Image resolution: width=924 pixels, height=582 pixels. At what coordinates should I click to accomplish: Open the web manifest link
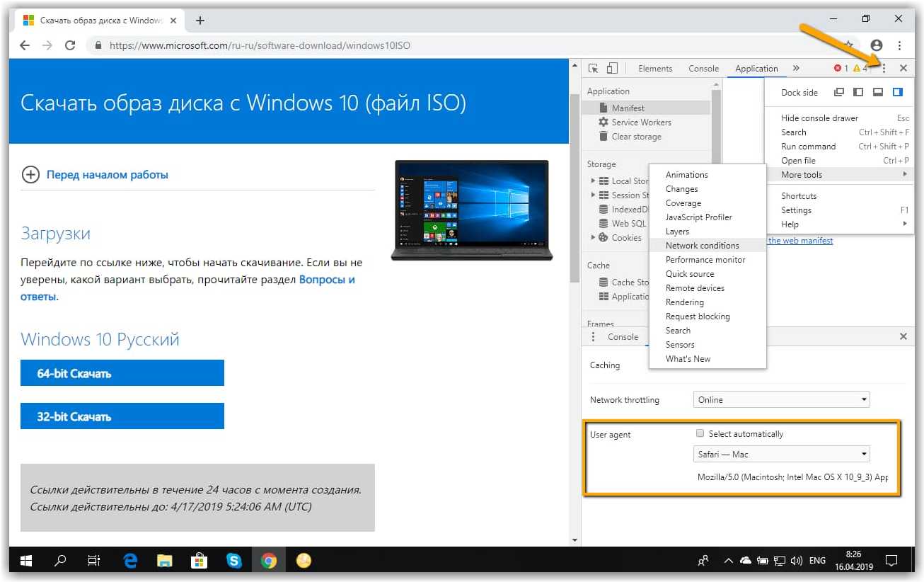point(800,241)
